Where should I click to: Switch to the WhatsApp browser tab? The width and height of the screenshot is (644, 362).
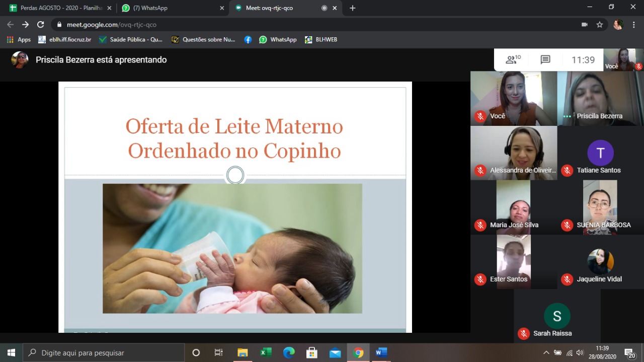tap(171, 8)
